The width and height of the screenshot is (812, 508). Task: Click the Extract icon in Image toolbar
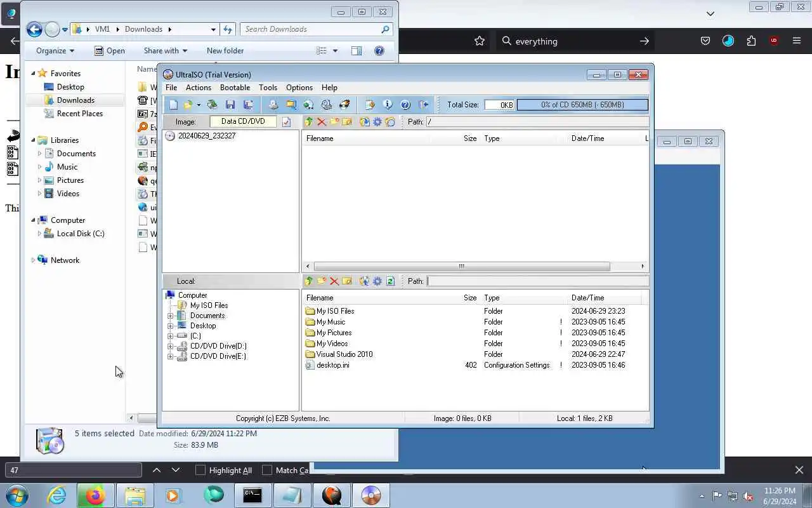click(x=365, y=122)
